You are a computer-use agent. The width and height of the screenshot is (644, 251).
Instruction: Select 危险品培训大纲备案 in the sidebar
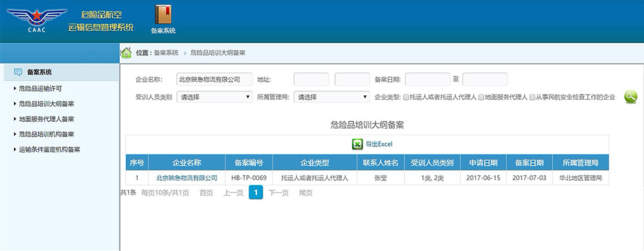click(x=46, y=104)
